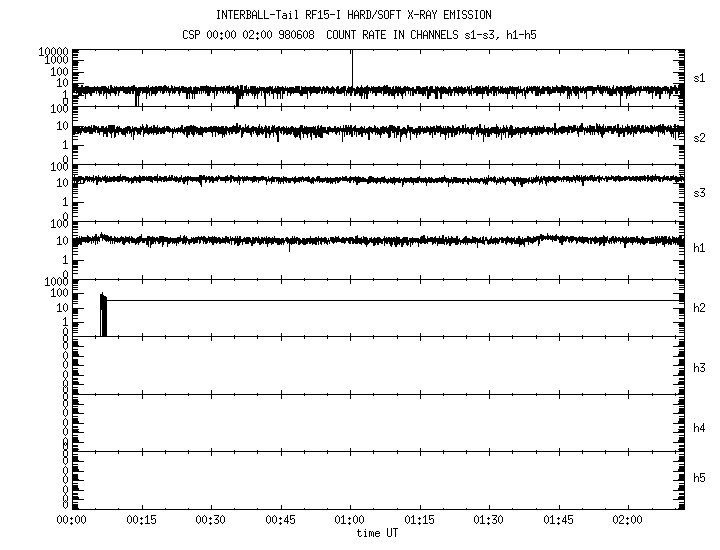Click the h3 channel label

[x=700, y=368]
